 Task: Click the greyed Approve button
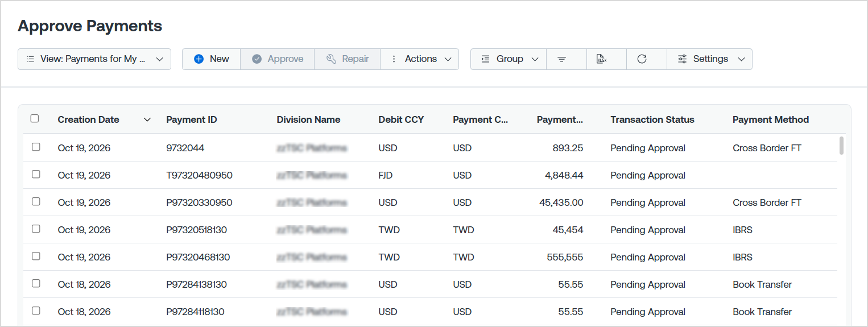click(x=277, y=59)
